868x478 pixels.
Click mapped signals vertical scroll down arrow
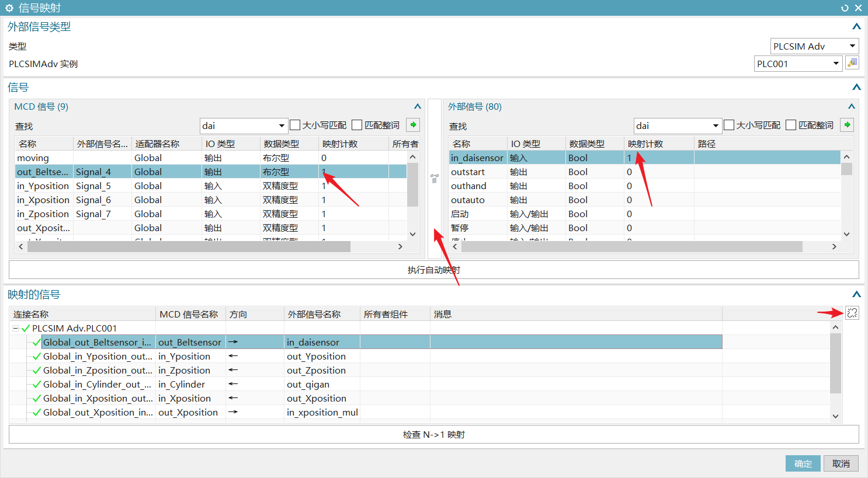tap(835, 416)
